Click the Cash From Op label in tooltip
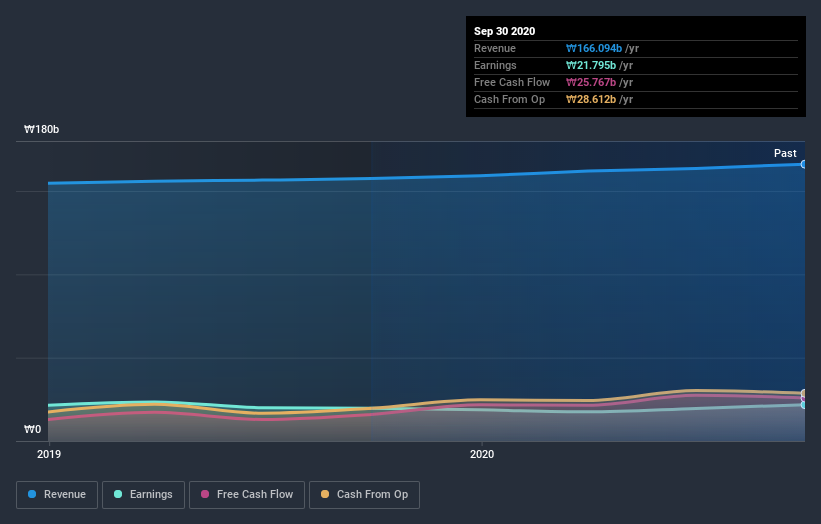 509,99
